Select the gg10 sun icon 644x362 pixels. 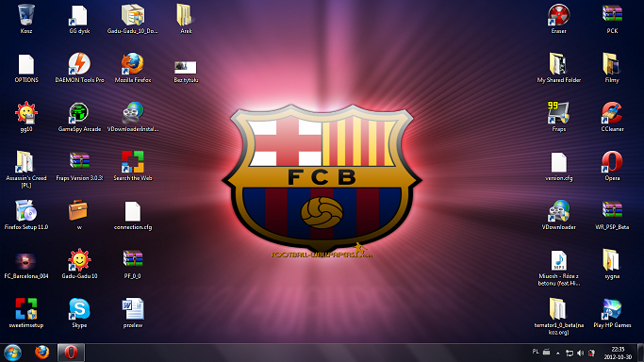(x=26, y=113)
